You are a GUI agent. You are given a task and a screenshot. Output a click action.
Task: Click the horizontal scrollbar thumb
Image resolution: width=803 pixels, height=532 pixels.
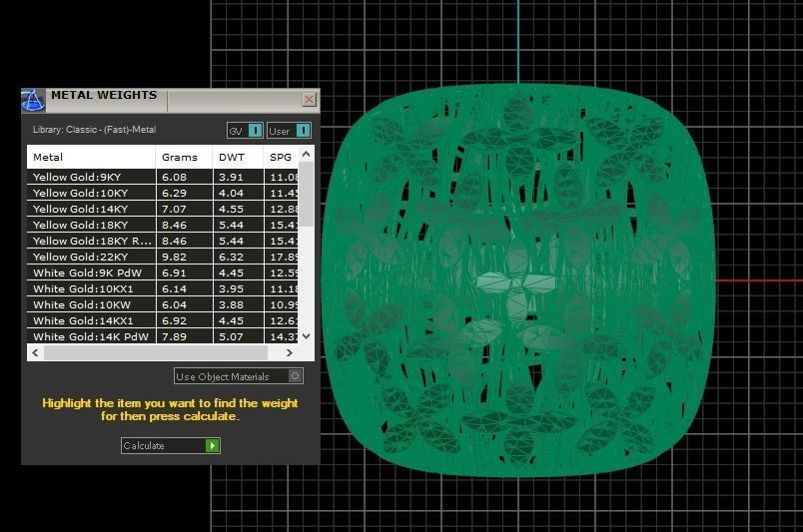(x=156, y=352)
